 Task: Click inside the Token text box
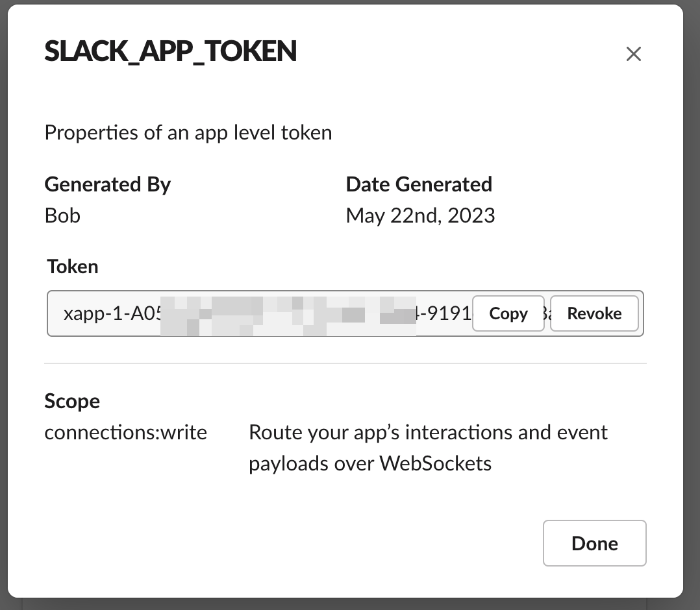pyautogui.click(x=260, y=313)
